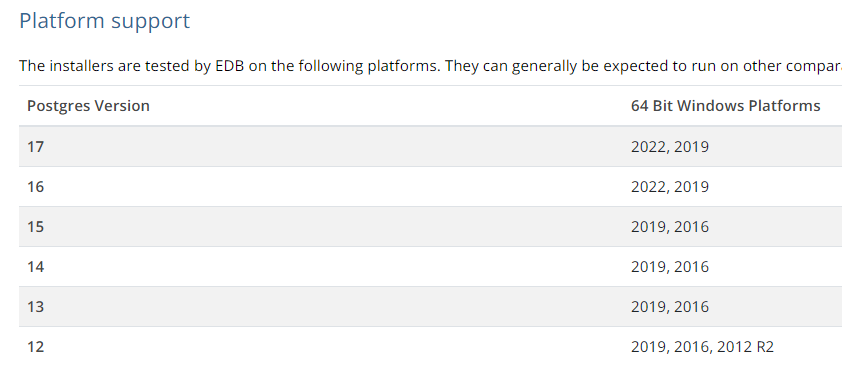Click the word EDB in the description
This screenshot has width=842, height=373.
[230, 66]
